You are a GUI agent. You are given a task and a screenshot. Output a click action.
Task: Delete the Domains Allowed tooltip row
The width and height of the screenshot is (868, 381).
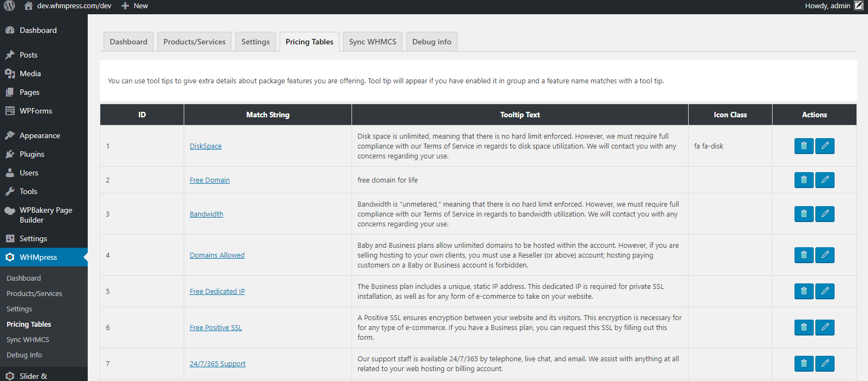click(804, 255)
